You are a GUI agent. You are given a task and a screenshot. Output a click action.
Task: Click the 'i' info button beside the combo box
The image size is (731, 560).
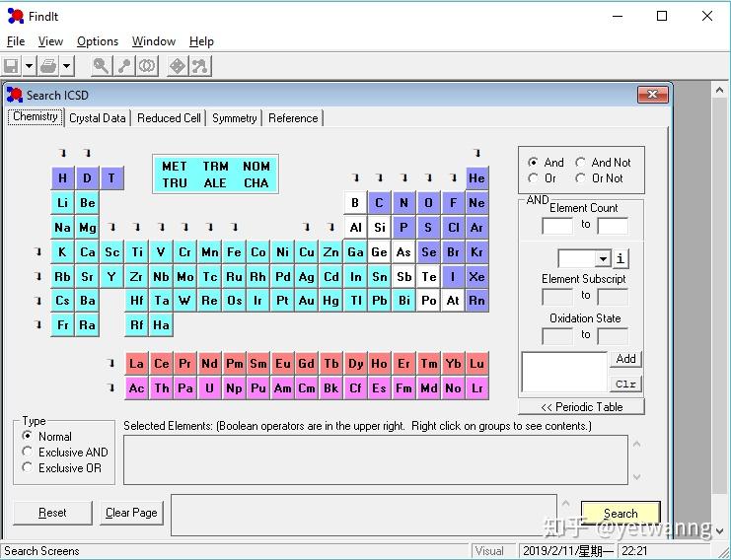pyautogui.click(x=621, y=259)
